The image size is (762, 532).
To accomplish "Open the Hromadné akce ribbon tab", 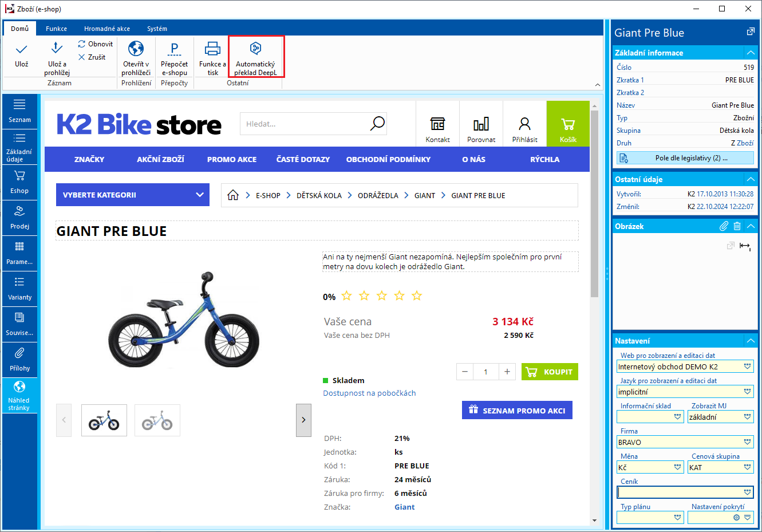I will (107, 29).
